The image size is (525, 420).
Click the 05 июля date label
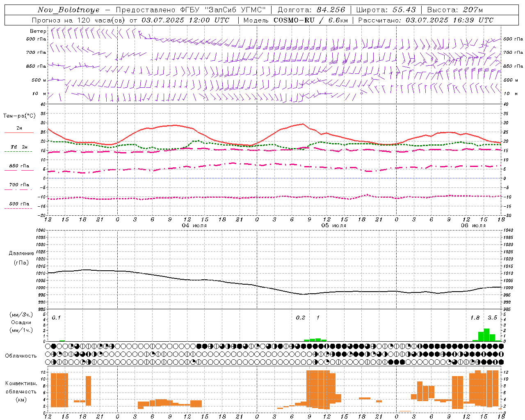(x=334, y=226)
